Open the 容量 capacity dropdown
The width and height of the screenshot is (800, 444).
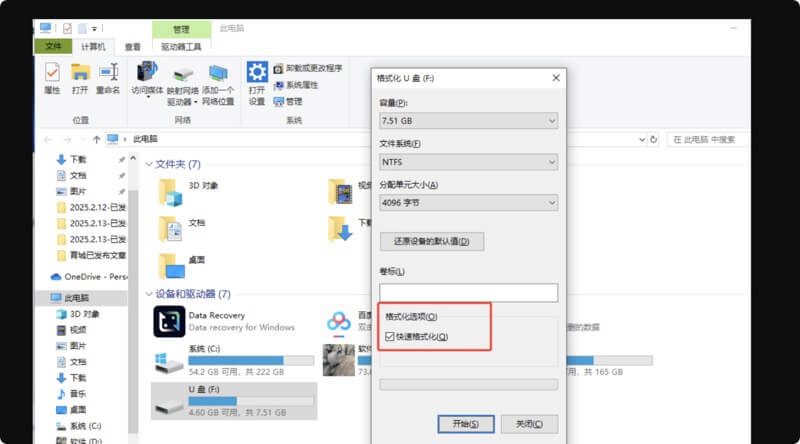[468, 121]
